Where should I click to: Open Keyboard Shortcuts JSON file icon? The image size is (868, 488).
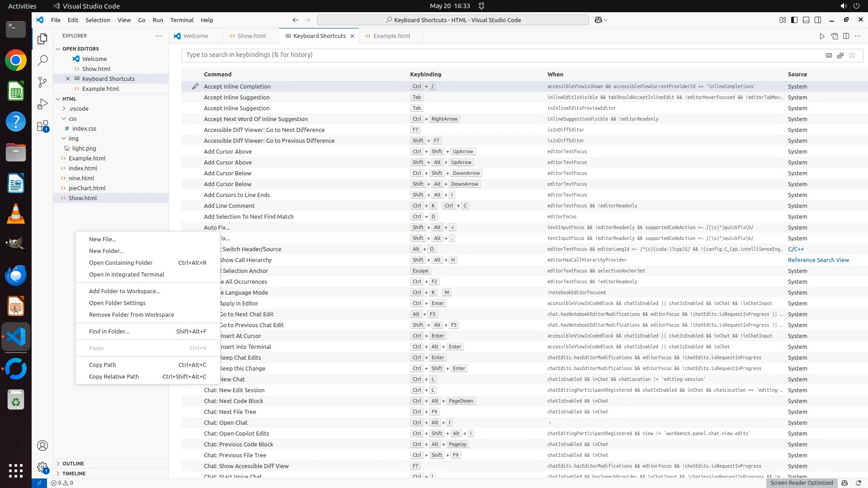pyautogui.click(x=834, y=36)
